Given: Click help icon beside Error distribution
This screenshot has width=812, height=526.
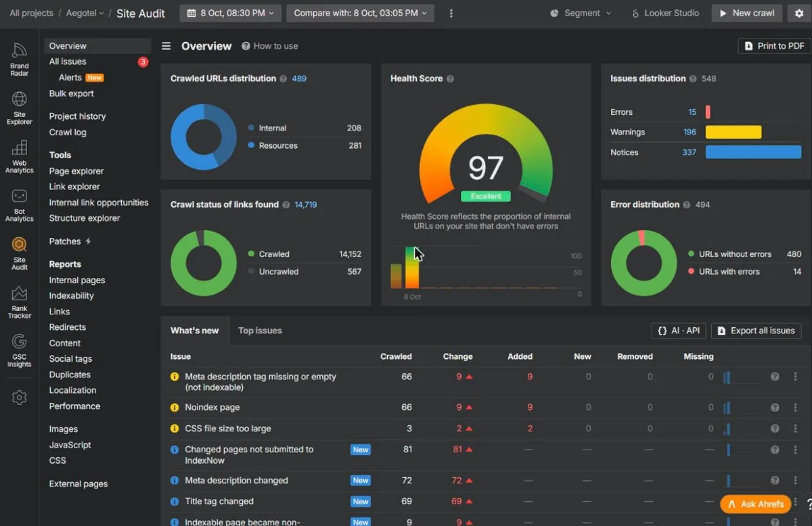Looking at the screenshot, I should click(x=686, y=204).
